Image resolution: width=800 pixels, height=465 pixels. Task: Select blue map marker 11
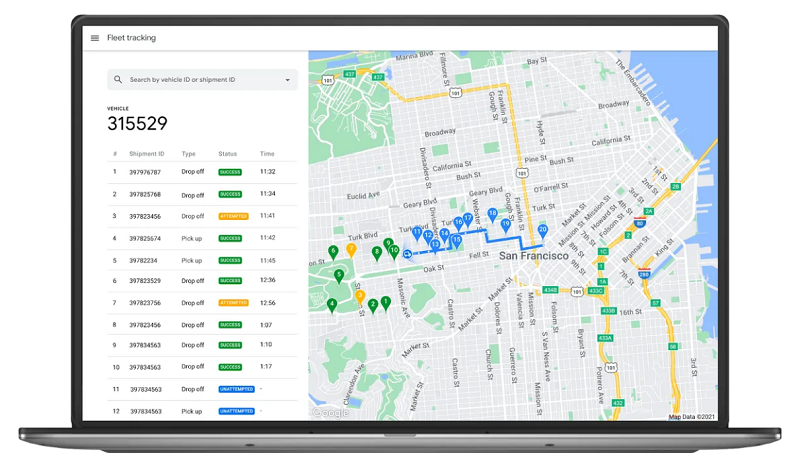tap(417, 234)
